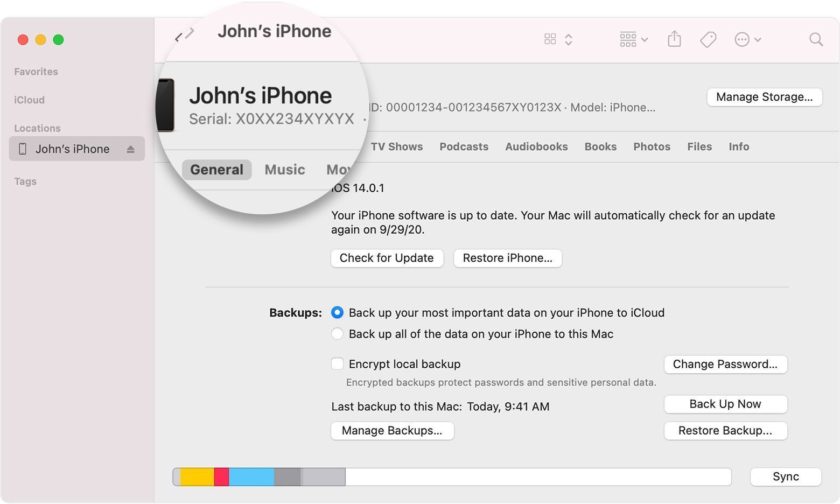Click the dark gray storage segment
This screenshot has width=840, height=504.
click(288, 477)
